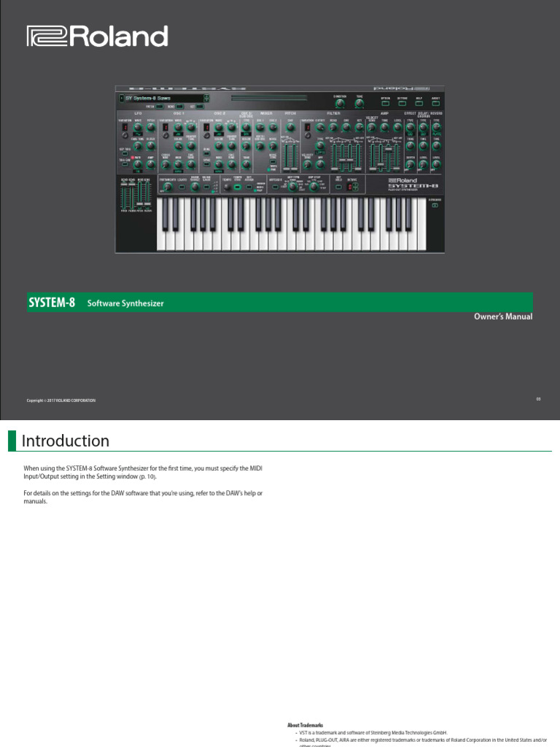Adjust the TONE knob next to Condition
Viewport: 560px width, 747px height.
(x=359, y=104)
